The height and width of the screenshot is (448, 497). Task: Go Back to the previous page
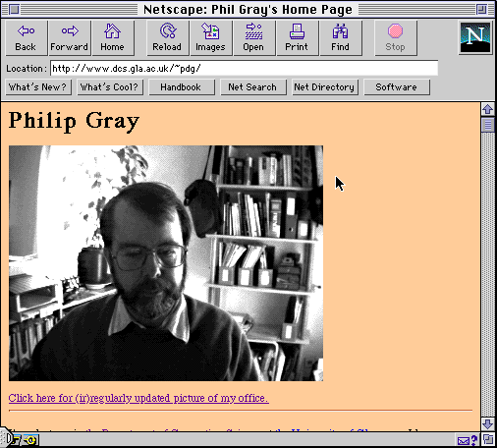26,38
